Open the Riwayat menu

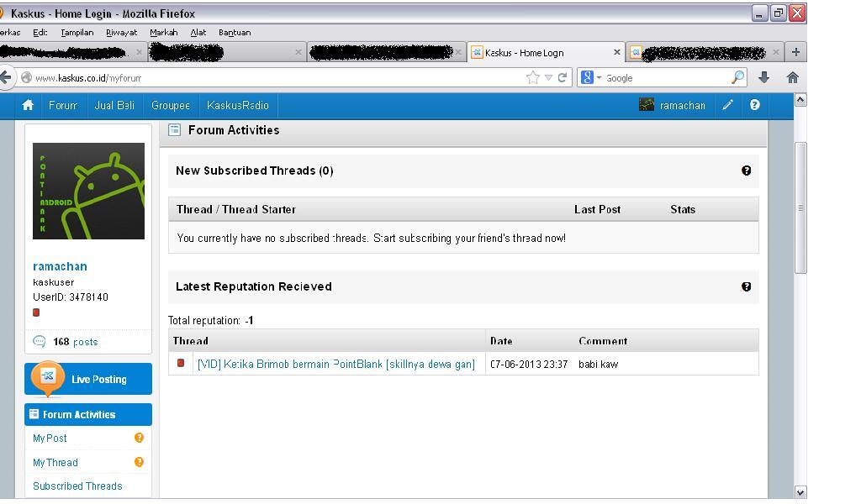[x=121, y=33]
